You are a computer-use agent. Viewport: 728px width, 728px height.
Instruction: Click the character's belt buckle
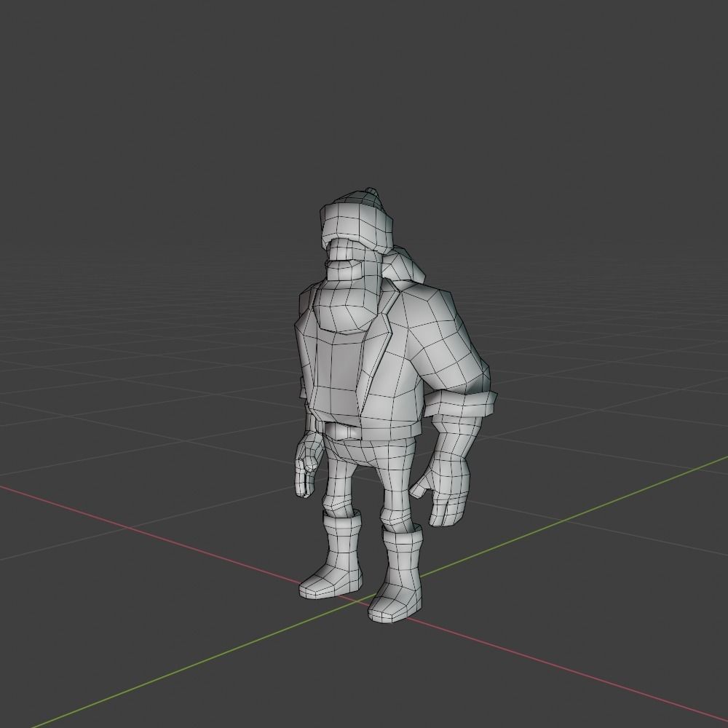tap(344, 432)
